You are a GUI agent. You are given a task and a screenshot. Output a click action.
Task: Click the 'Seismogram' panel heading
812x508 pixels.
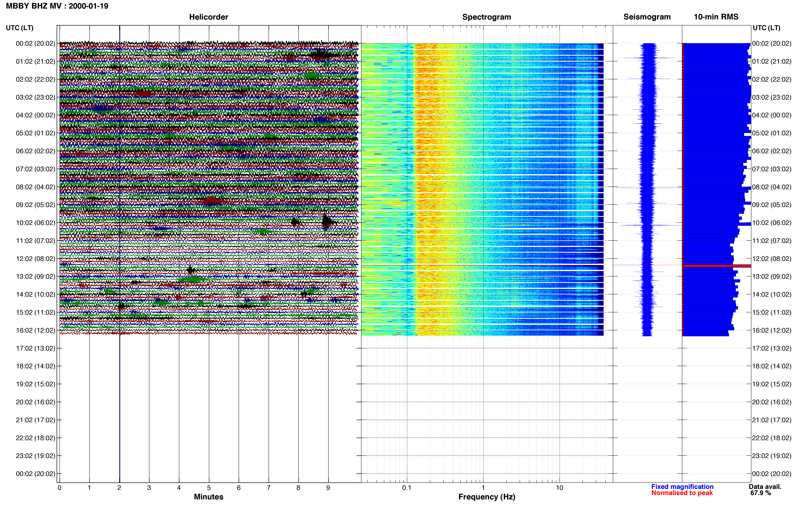point(647,17)
